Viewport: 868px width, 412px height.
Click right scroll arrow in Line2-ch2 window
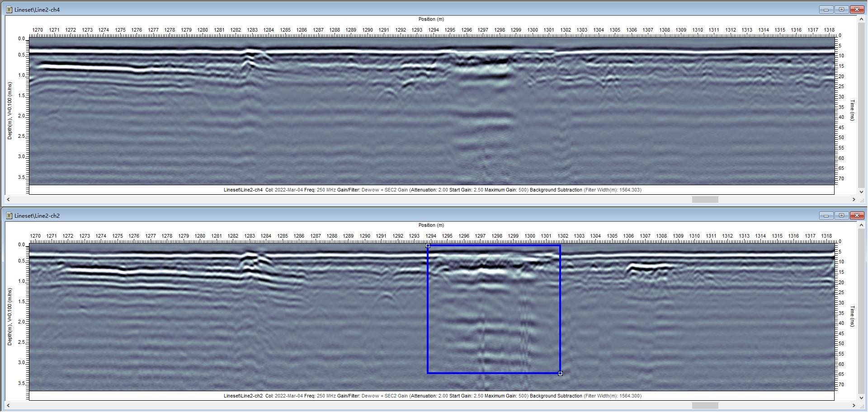point(854,405)
